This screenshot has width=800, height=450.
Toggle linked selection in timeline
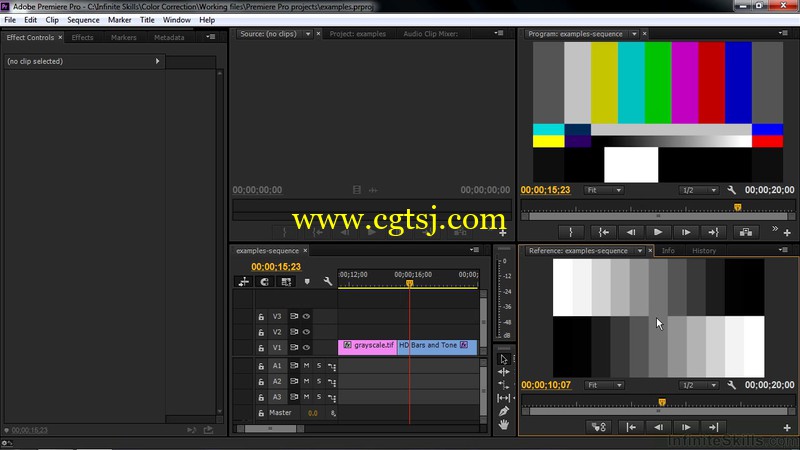click(x=286, y=282)
